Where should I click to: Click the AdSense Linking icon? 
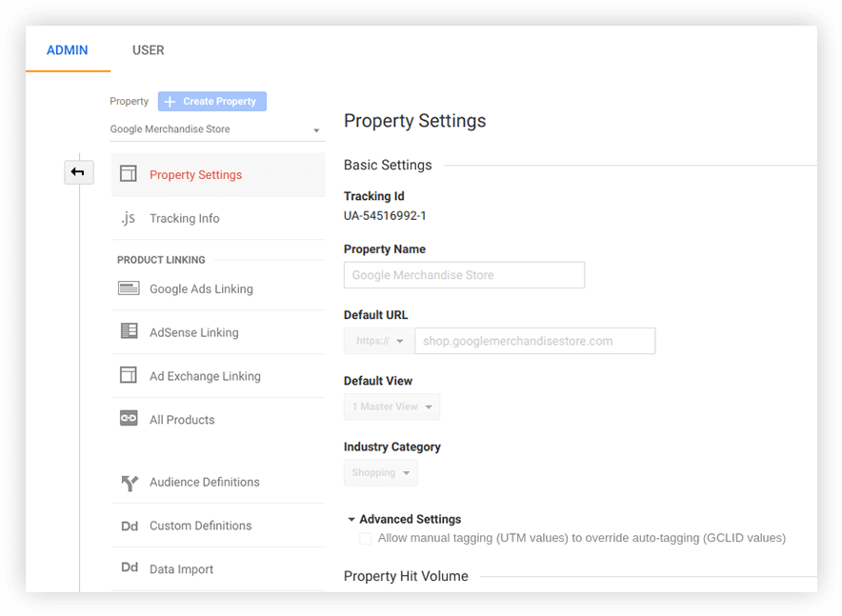point(129,332)
